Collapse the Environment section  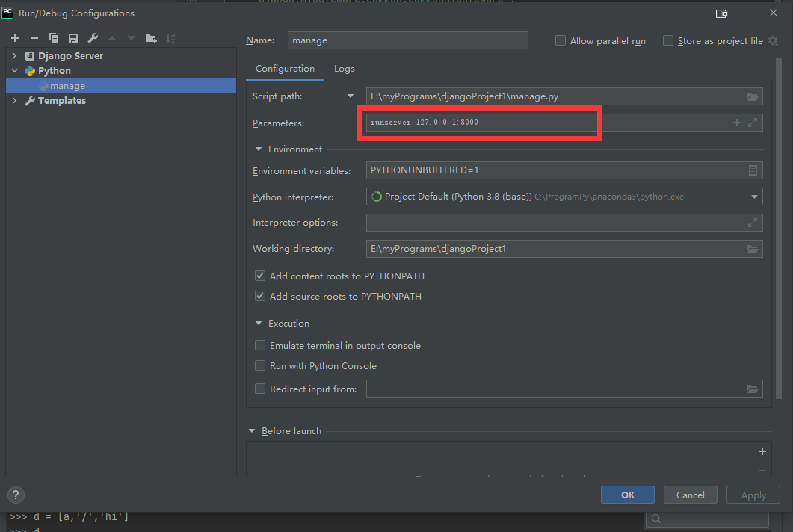[257, 149]
